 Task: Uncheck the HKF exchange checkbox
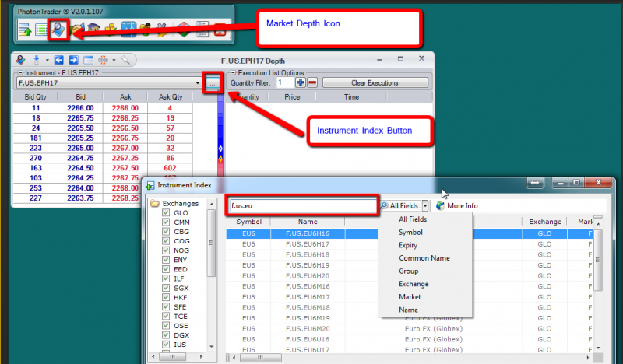click(x=166, y=297)
